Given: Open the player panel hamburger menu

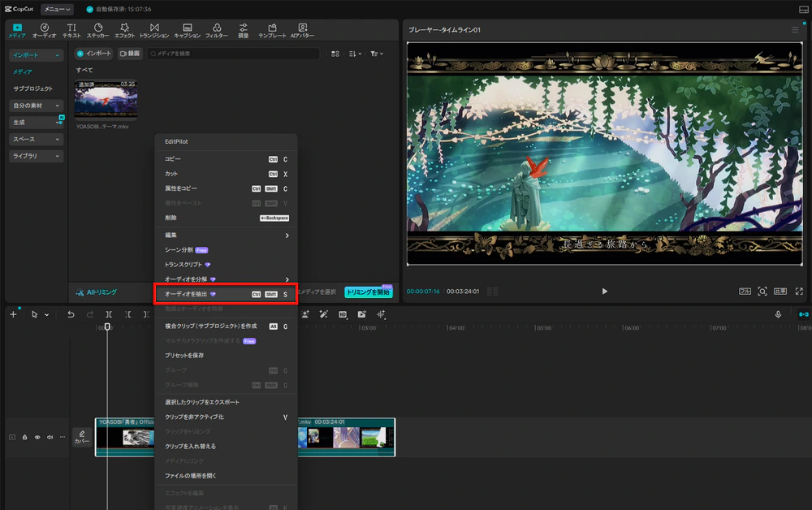Looking at the screenshot, I should [795, 30].
